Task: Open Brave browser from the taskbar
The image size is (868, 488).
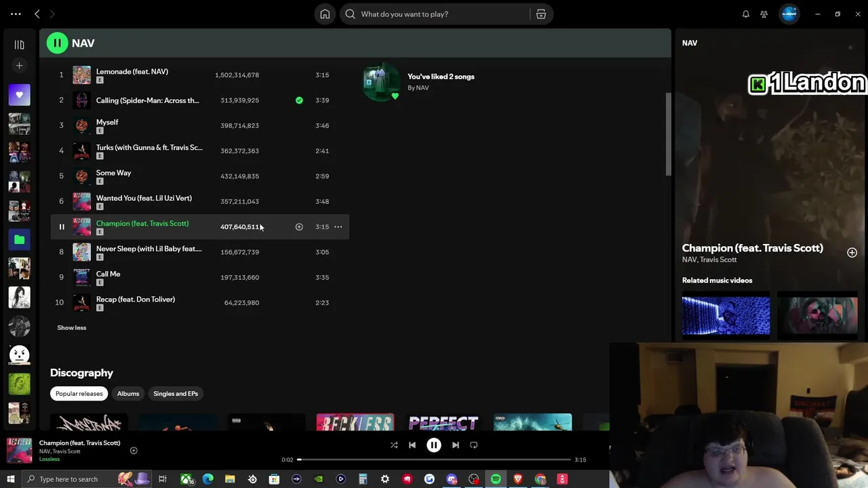Action: pyautogui.click(x=518, y=479)
